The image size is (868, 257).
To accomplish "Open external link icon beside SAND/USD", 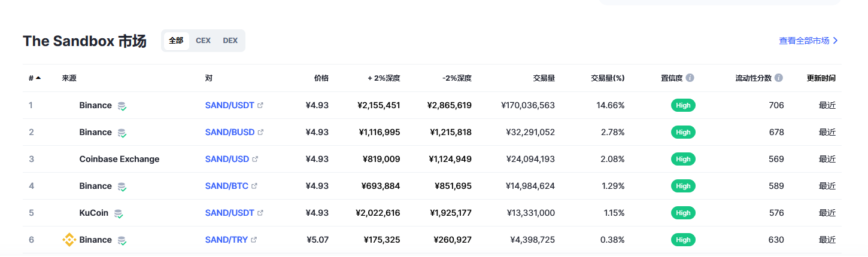I will coord(255,159).
